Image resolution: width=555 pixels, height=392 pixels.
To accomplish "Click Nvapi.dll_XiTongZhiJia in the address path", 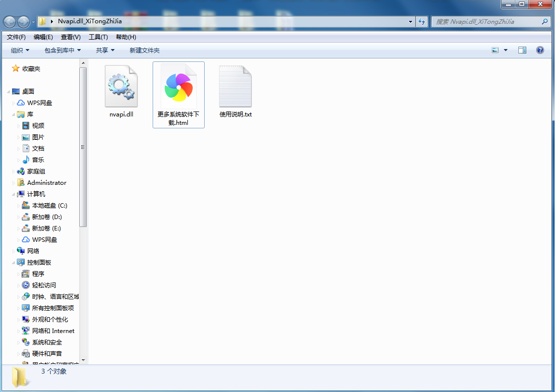I will pos(90,21).
